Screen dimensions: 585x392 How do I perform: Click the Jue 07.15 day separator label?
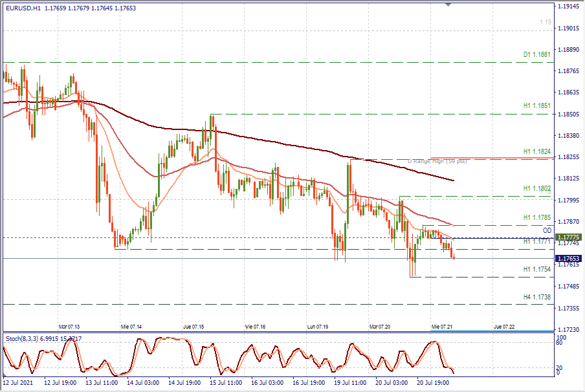(x=193, y=327)
